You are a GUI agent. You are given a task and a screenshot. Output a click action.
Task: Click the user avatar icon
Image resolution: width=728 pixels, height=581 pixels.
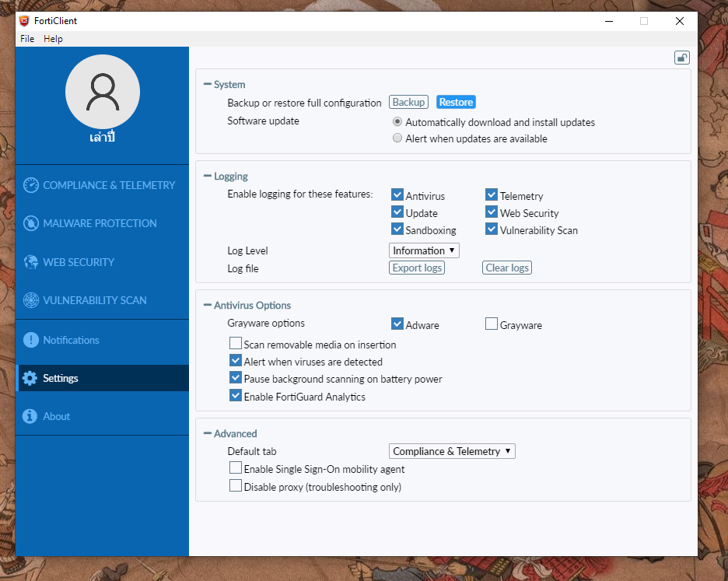click(x=103, y=92)
